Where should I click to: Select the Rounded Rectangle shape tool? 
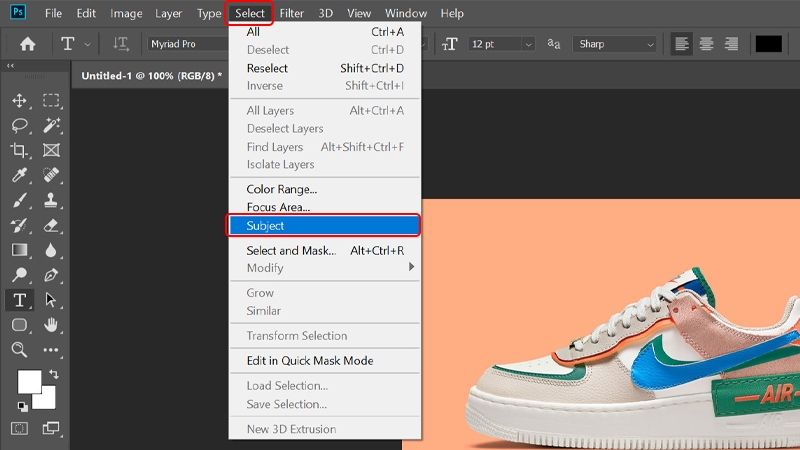19,325
